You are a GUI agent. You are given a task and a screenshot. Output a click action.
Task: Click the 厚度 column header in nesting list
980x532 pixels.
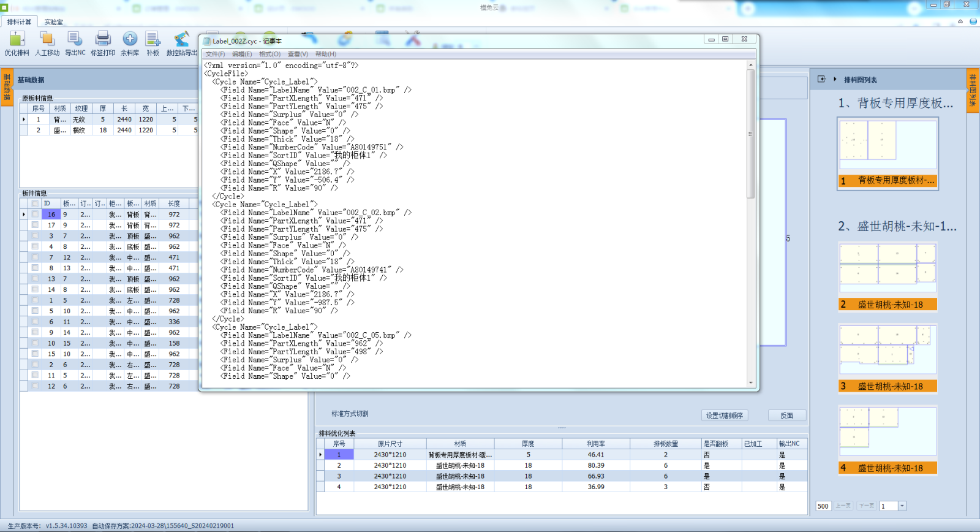[528, 444]
